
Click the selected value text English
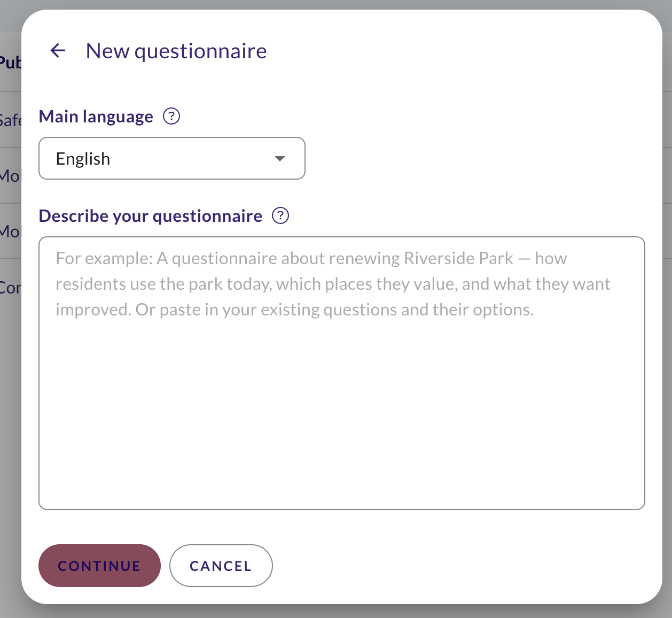coord(83,159)
